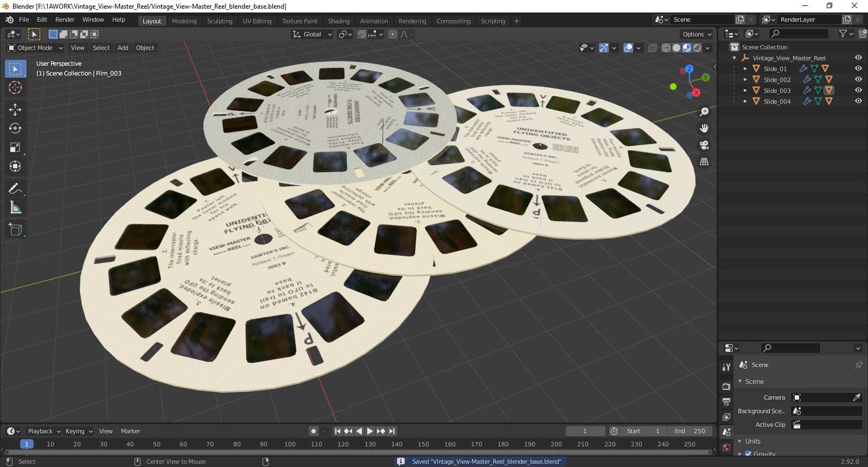Toggle X-ray display mode
Screen dimensions: 868x467
(x=653, y=48)
